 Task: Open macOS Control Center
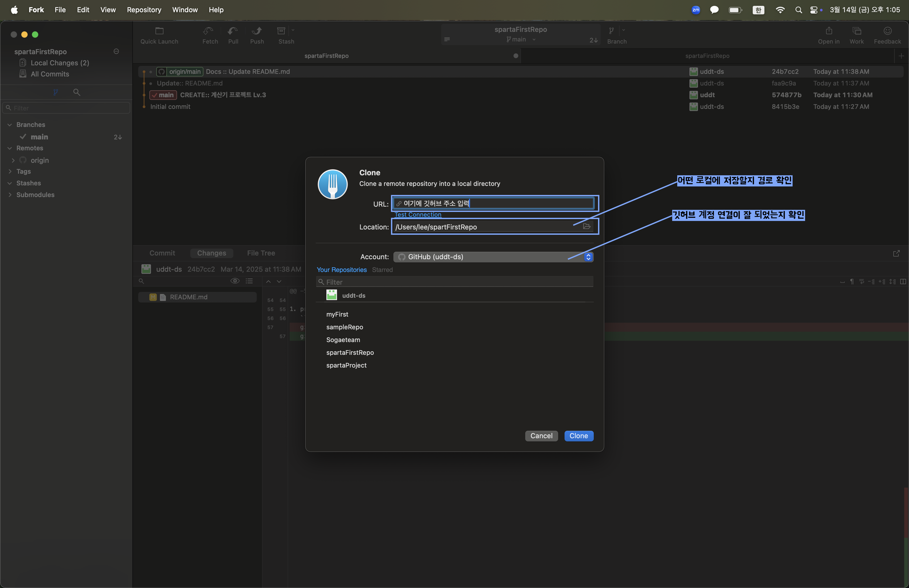pyautogui.click(x=814, y=10)
